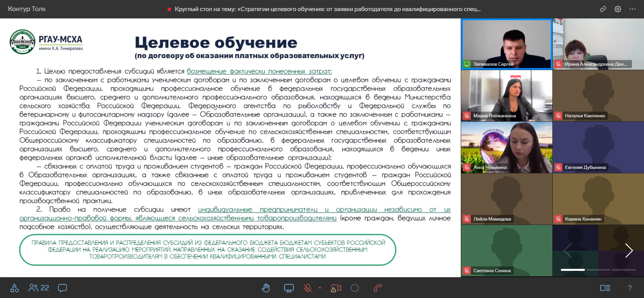Raise hand using the hand icon
Viewport: 644px width, 298px height.
tap(266, 288)
